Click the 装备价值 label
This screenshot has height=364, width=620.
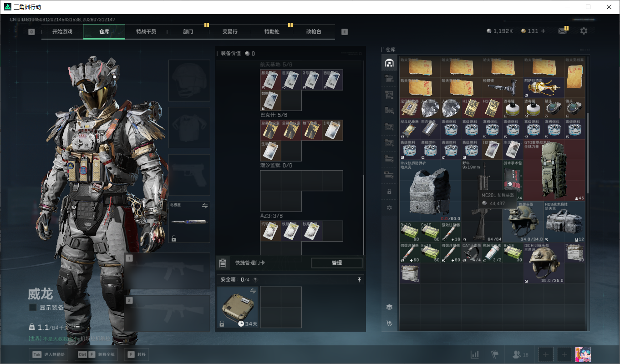tap(231, 53)
